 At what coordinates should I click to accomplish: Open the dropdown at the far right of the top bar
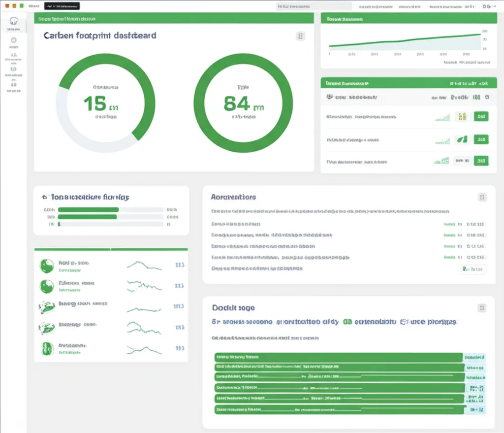(487, 6)
